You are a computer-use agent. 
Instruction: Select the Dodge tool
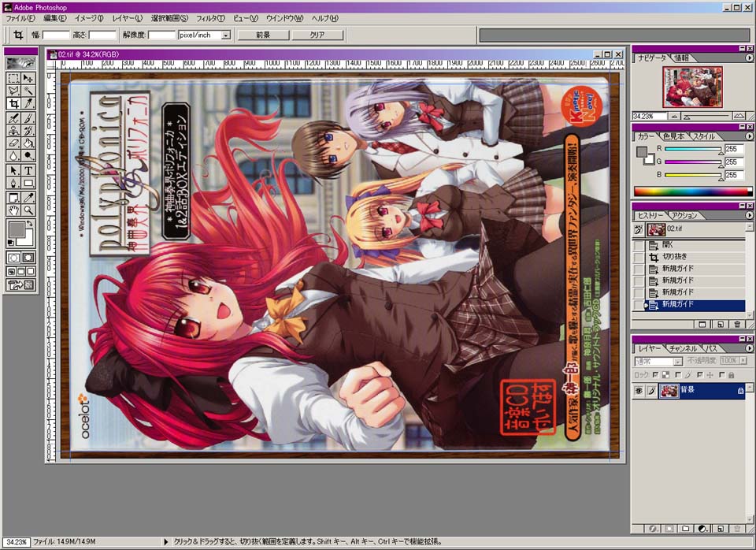[x=28, y=156]
